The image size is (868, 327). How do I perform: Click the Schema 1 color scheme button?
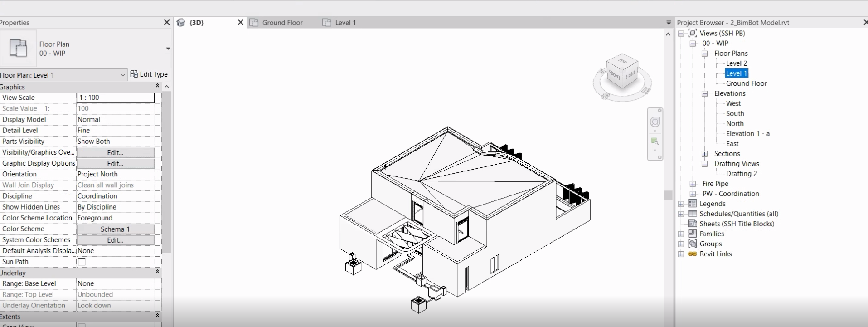tap(115, 229)
